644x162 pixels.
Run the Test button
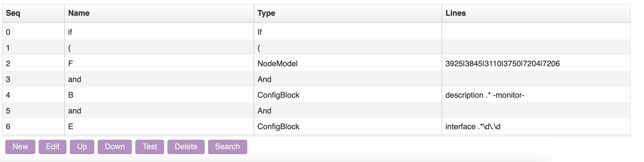pos(150,147)
